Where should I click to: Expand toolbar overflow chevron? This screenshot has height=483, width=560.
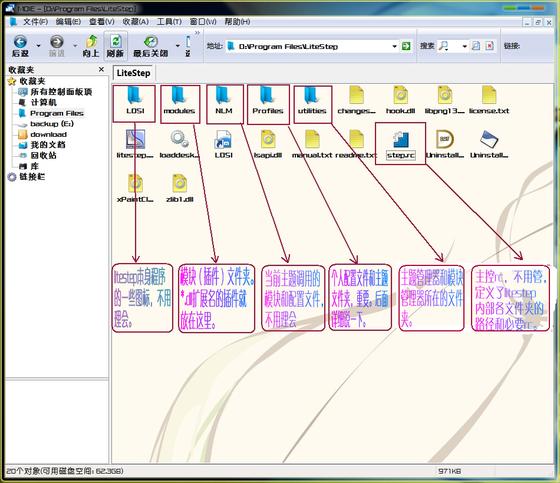pos(197,33)
